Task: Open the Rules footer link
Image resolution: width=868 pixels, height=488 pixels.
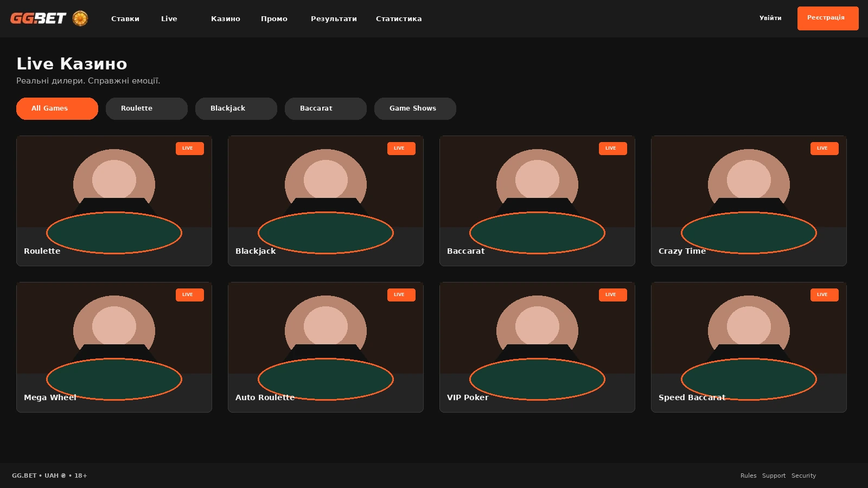Action: point(748,476)
